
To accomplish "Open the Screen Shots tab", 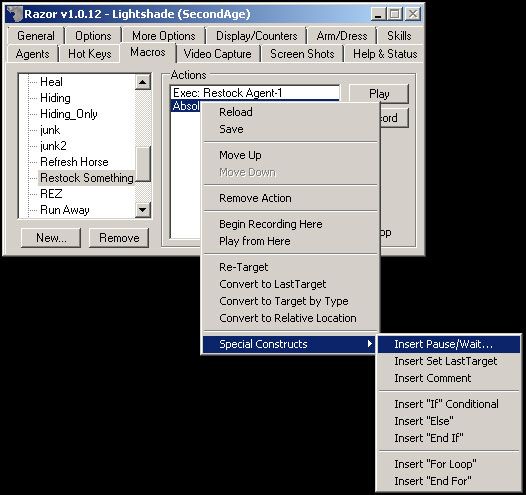I will [302, 54].
